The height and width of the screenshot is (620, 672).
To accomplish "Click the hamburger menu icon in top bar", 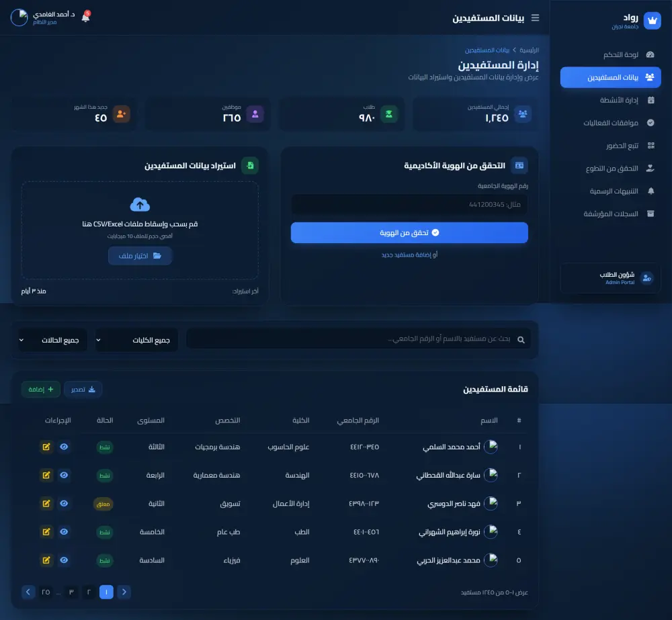I will 535,18.
